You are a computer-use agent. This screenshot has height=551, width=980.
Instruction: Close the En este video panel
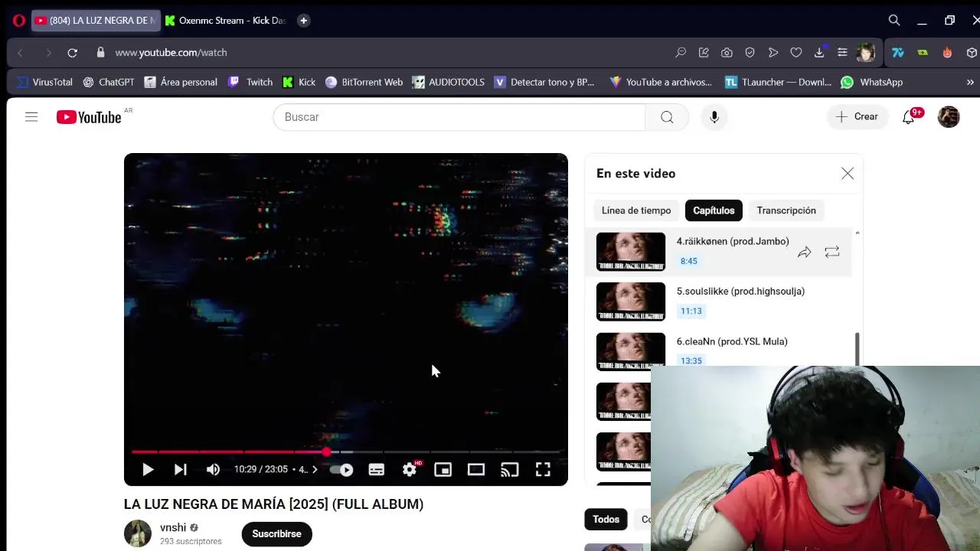click(x=848, y=174)
